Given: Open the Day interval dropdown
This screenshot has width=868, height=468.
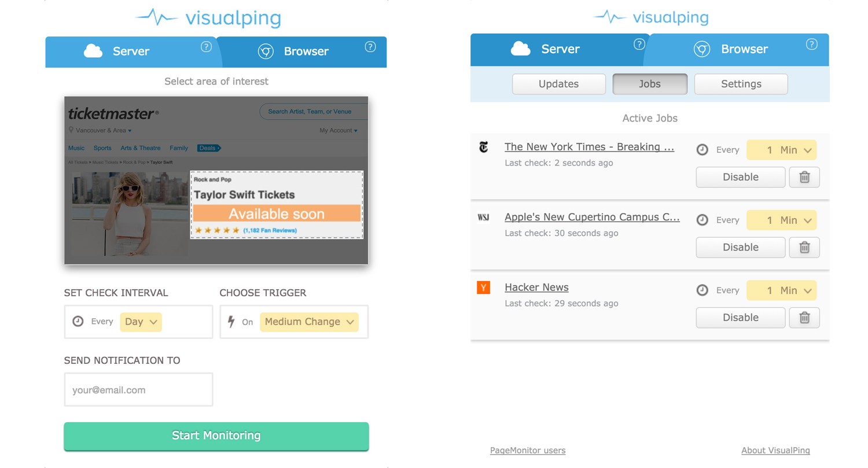Looking at the screenshot, I should [x=141, y=322].
